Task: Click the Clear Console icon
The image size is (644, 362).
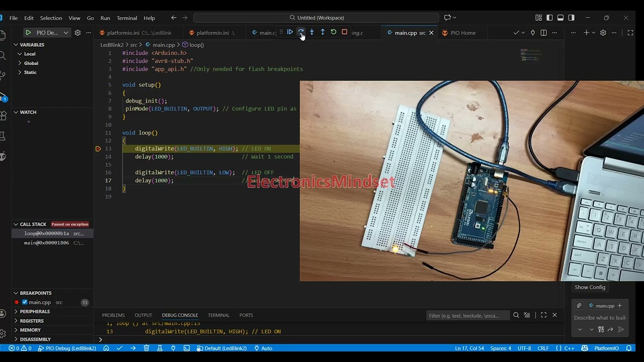Action: 527,315
